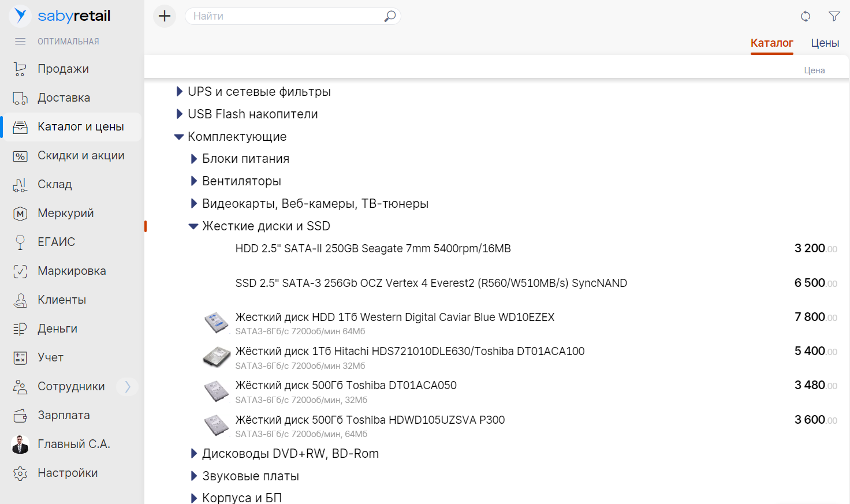
Task: Open Жесткий диск HDD 1Тб Western Digital item
Action: [395, 317]
